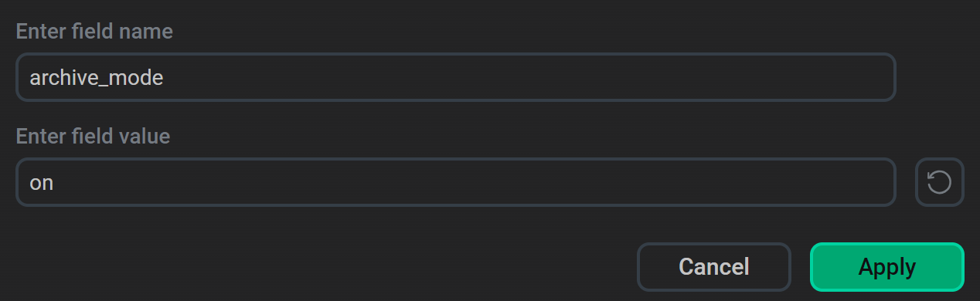The image size is (980, 301).
Task: Cancel the field edit dialog
Action: (714, 267)
